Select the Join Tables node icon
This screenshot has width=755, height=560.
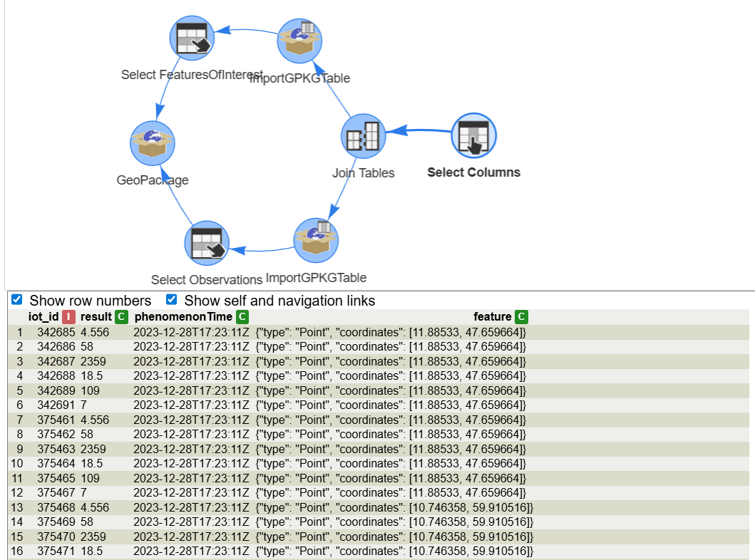[x=363, y=135]
